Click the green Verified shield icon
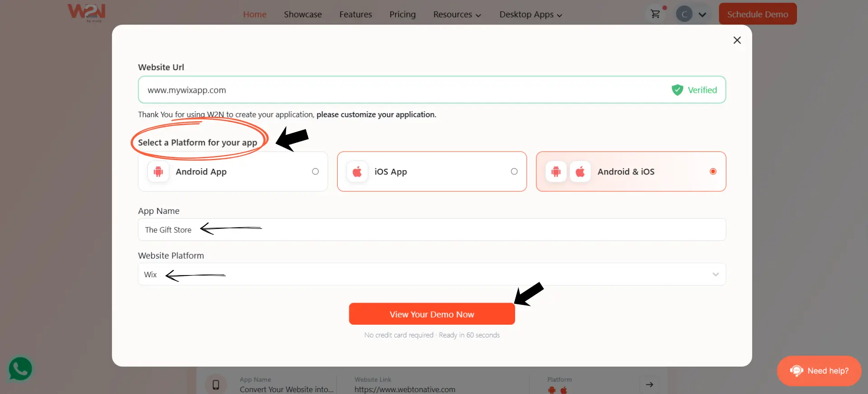Viewport: 868px width, 394px height. coord(677,90)
